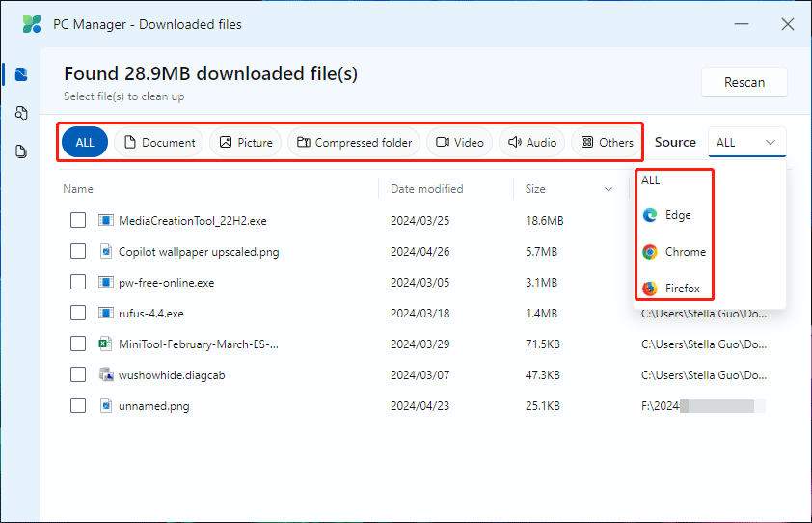Click the Excel icon of the MiniTool-February-March file
The width and height of the screenshot is (812, 523).
(x=105, y=344)
